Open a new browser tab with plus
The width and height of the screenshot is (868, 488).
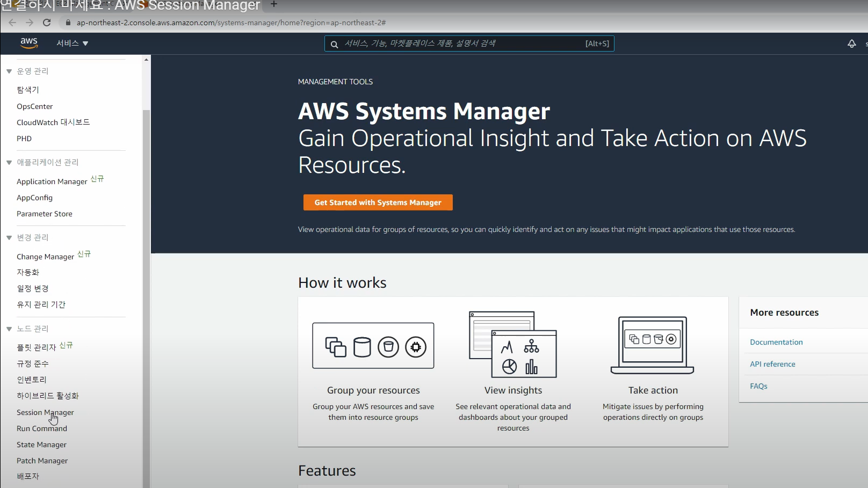coord(274,4)
